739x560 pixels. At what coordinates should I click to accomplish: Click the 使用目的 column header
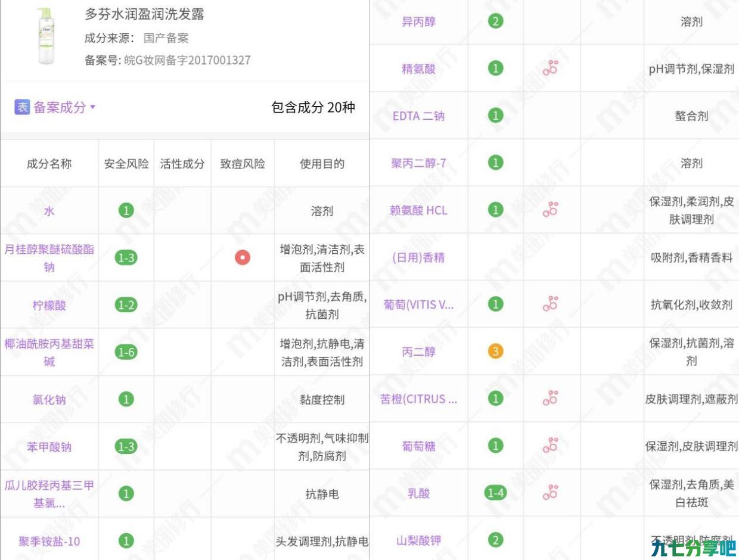322,164
